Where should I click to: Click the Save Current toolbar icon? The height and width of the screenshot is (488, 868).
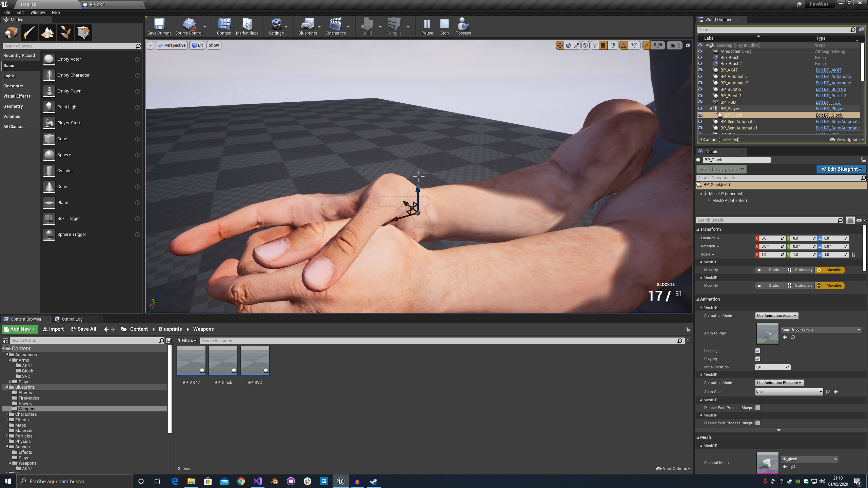click(159, 26)
